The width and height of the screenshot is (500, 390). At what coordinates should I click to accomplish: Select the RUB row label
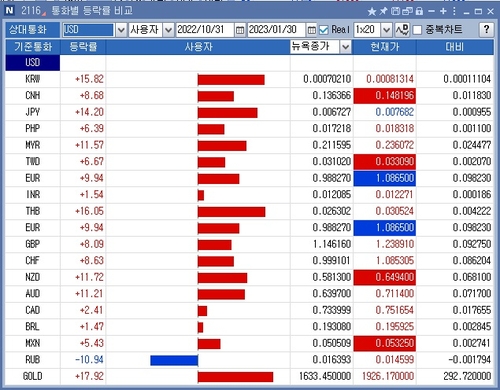[x=33, y=360]
